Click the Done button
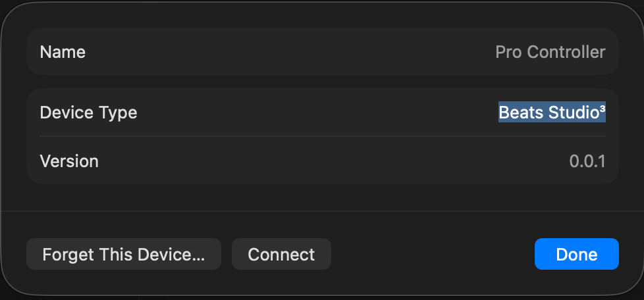Screen dimensions: 644x300 point(576,255)
